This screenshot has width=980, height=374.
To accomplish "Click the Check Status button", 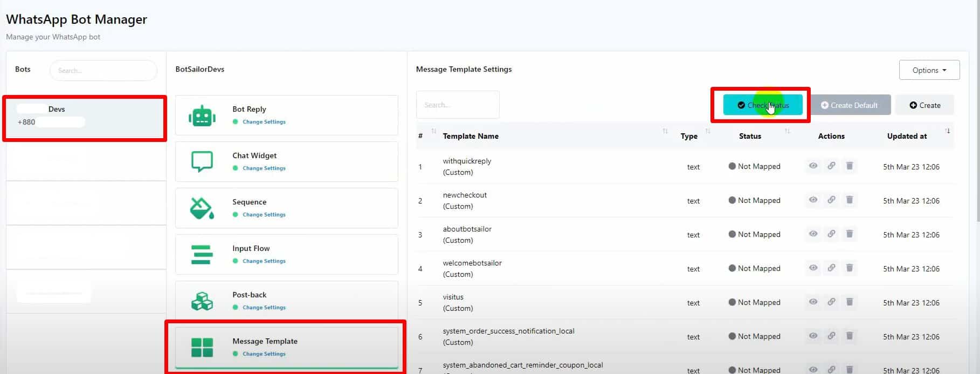I will coord(762,105).
